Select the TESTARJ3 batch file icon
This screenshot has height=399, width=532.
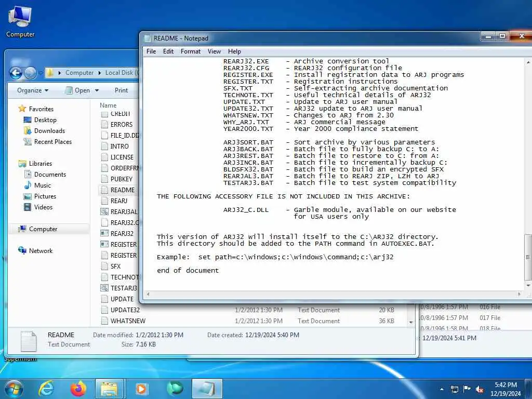coord(104,288)
